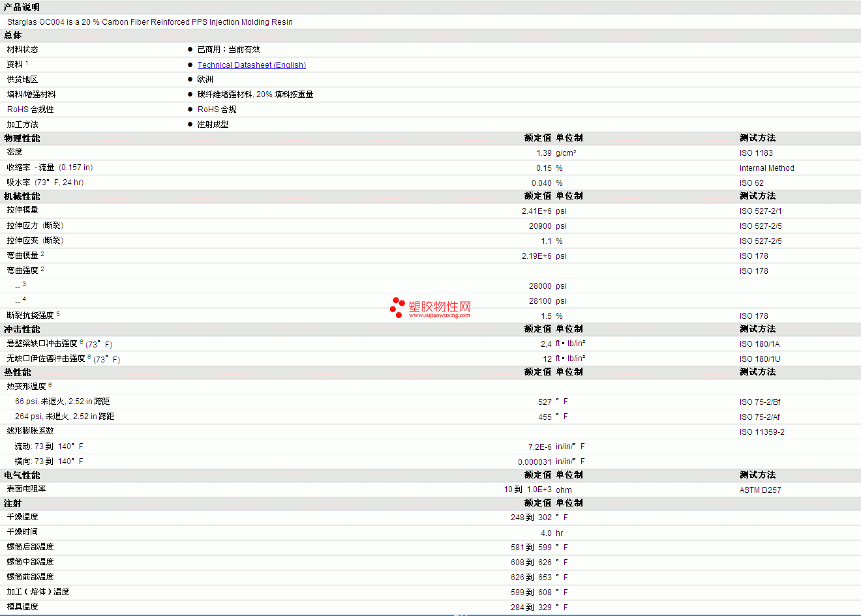861x616 pixels.
Task: Select the 总体 section heading
Action: click(x=13, y=36)
